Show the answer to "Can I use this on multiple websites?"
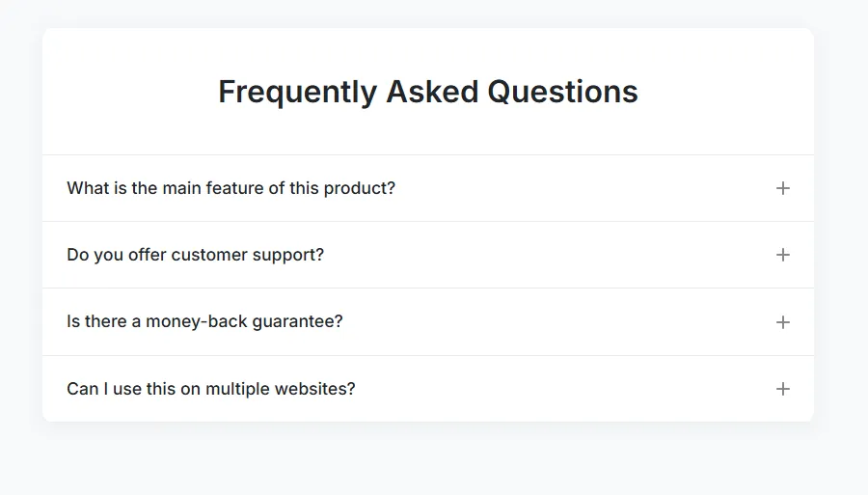 [210, 389]
